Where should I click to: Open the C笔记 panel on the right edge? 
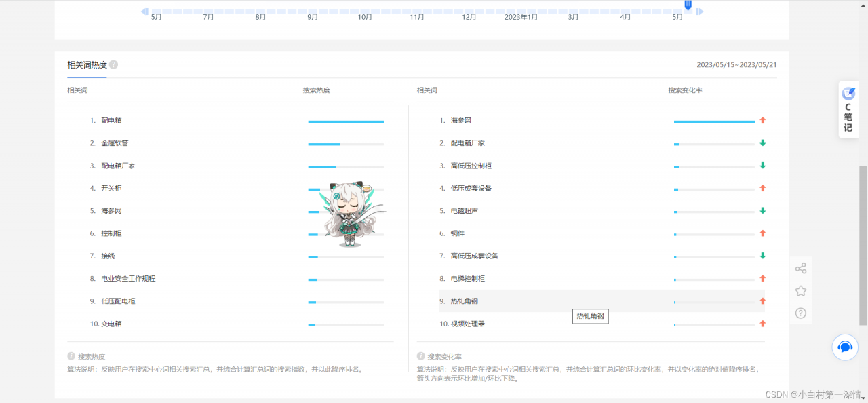(x=848, y=109)
